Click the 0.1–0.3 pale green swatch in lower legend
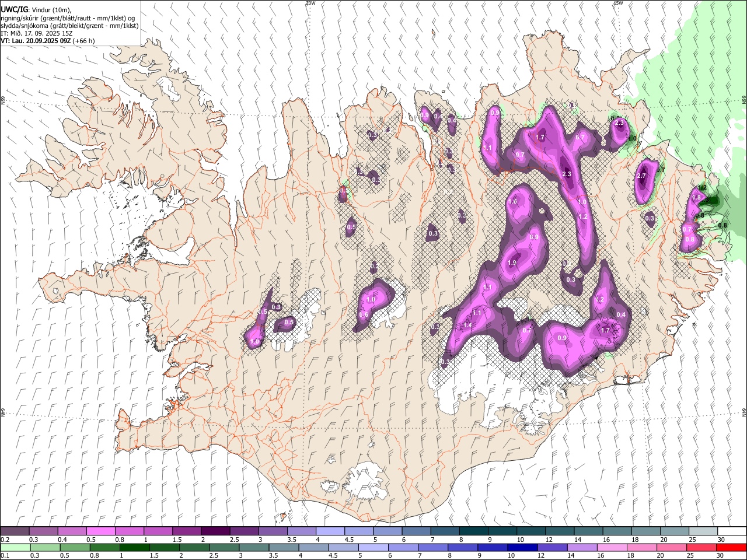Viewport: 747px width, 560px height. coord(15,548)
